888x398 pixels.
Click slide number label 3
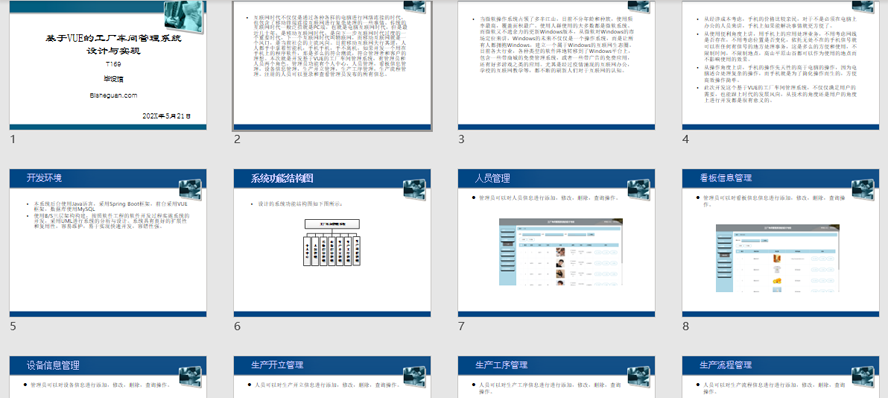pos(461,139)
